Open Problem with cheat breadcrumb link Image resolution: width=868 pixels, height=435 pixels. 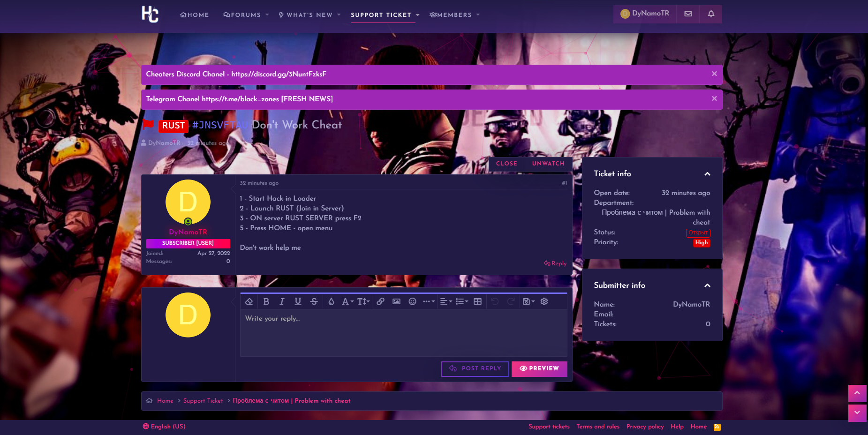tap(292, 401)
